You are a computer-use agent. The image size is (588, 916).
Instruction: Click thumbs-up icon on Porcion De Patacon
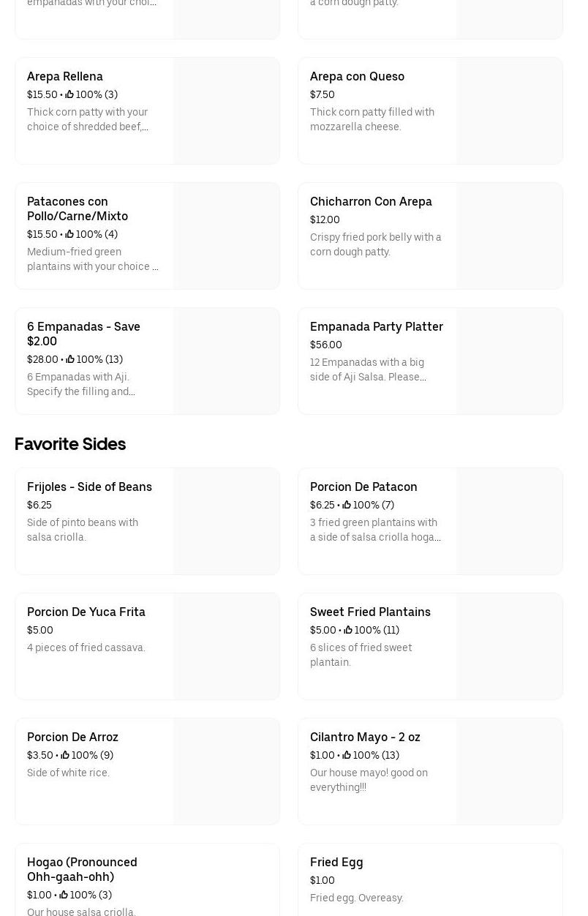click(x=347, y=505)
